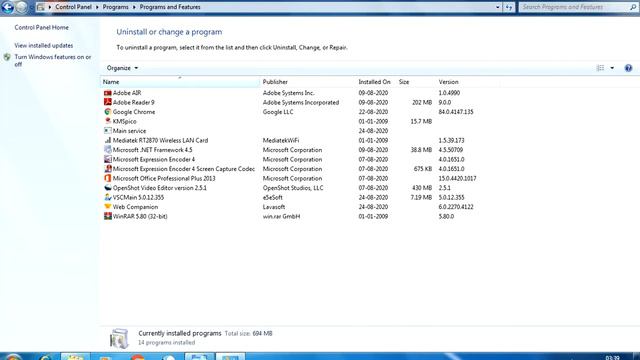
Task: Select Mediatek RT2870 Wireless LAN Card icon
Action: [x=108, y=140]
